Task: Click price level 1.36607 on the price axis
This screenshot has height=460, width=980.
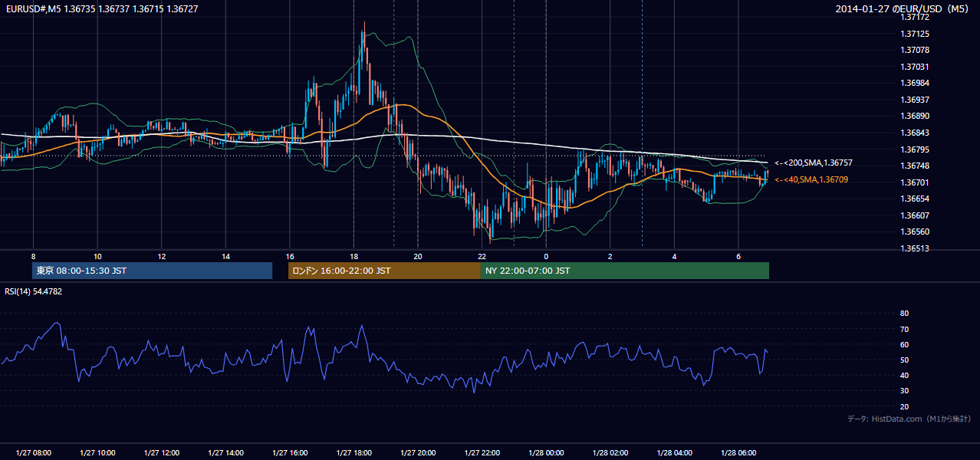Action: coord(916,215)
